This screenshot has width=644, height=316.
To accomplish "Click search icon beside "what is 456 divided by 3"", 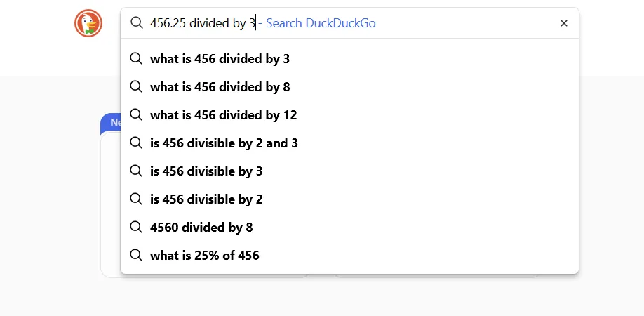I will click(136, 59).
